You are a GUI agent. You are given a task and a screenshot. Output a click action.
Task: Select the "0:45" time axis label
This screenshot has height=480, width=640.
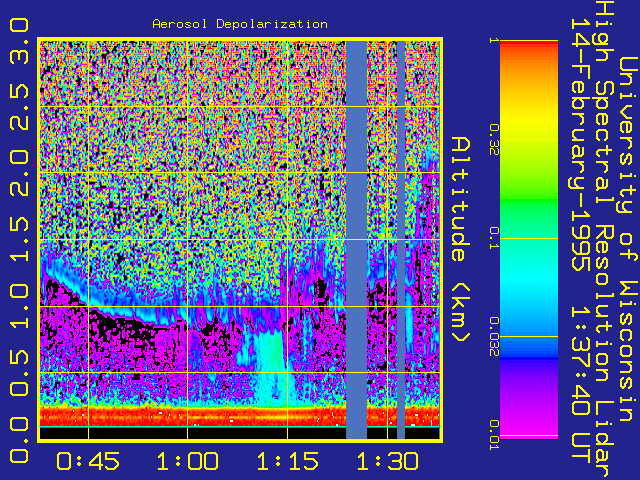(x=88, y=461)
